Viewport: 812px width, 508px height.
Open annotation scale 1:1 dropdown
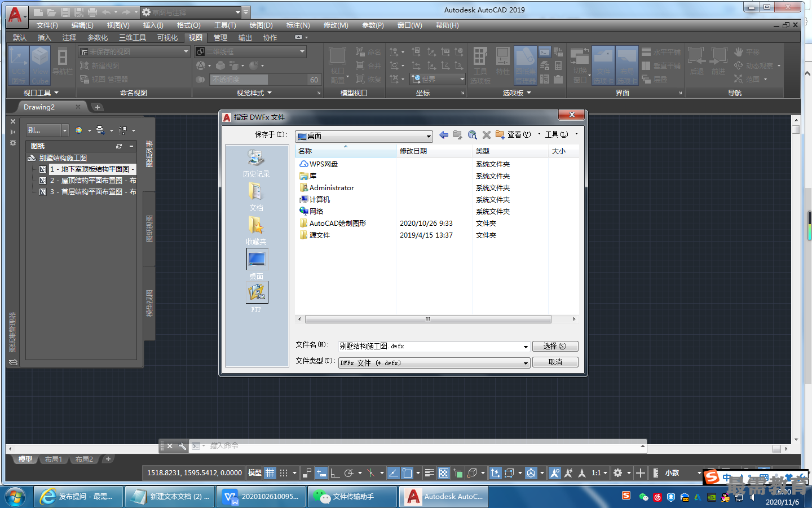(599, 473)
